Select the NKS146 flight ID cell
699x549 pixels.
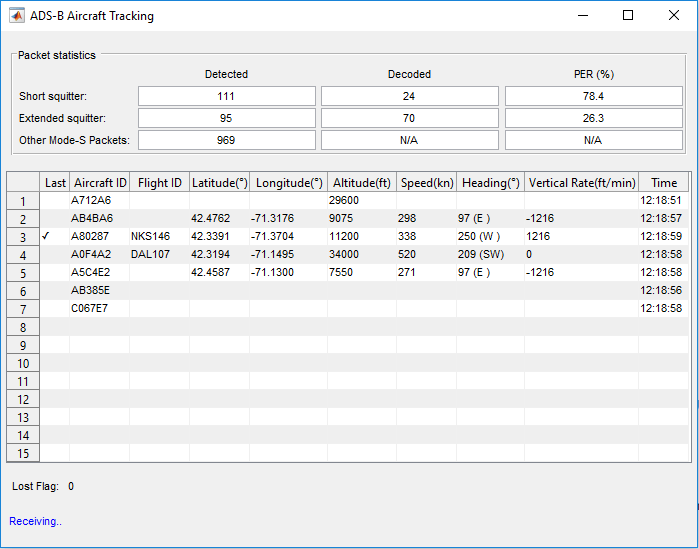(x=160, y=236)
